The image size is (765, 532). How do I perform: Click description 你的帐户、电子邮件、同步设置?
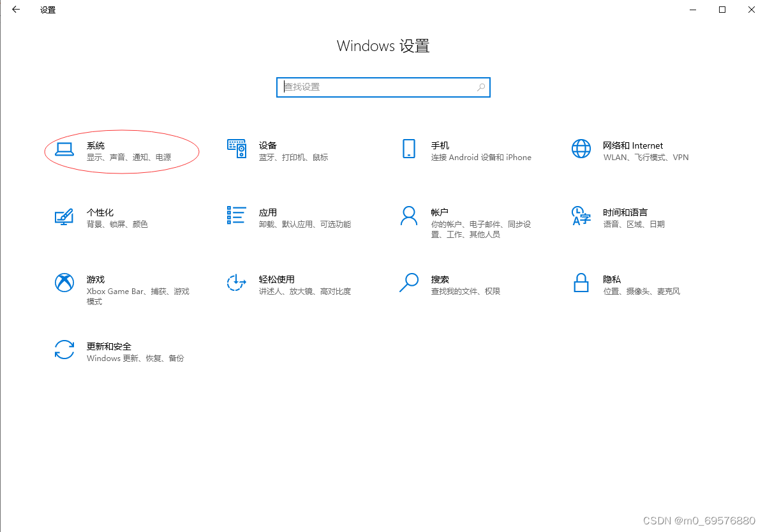[x=481, y=229]
